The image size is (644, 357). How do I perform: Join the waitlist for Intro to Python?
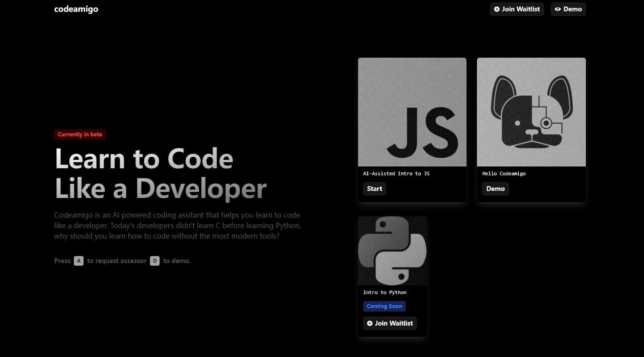pyautogui.click(x=389, y=323)
